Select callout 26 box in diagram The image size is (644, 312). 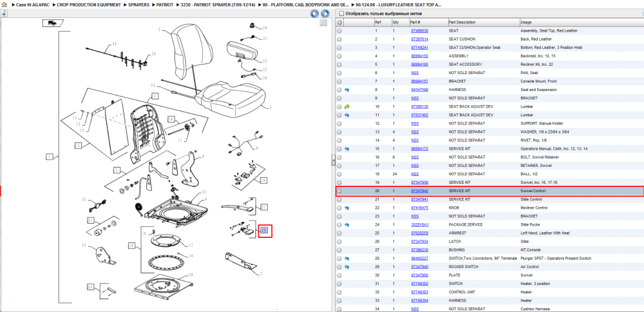(x=263, y=180)
